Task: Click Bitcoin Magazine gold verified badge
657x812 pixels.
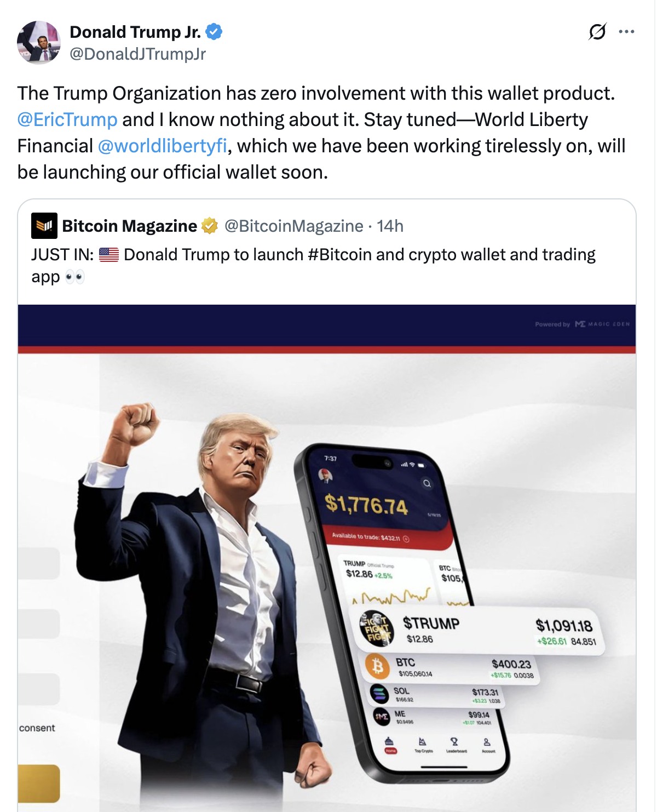Action: pos(210,226)
